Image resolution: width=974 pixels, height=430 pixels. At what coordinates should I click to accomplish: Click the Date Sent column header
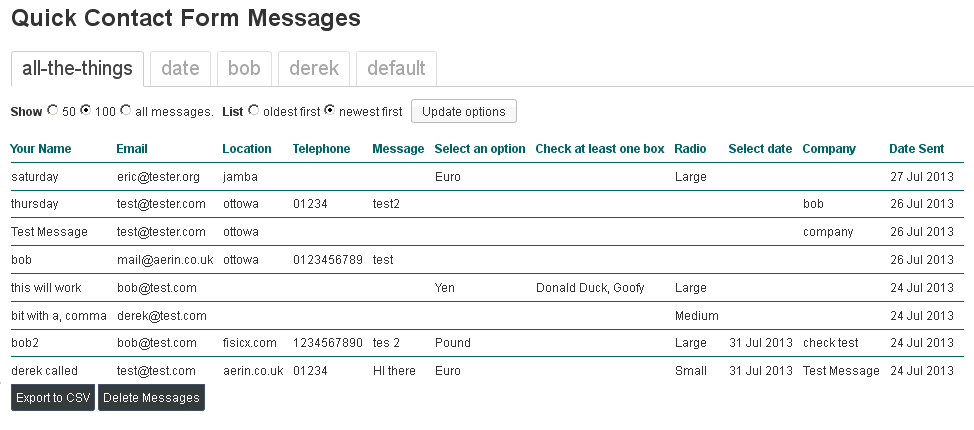[916, 149]
